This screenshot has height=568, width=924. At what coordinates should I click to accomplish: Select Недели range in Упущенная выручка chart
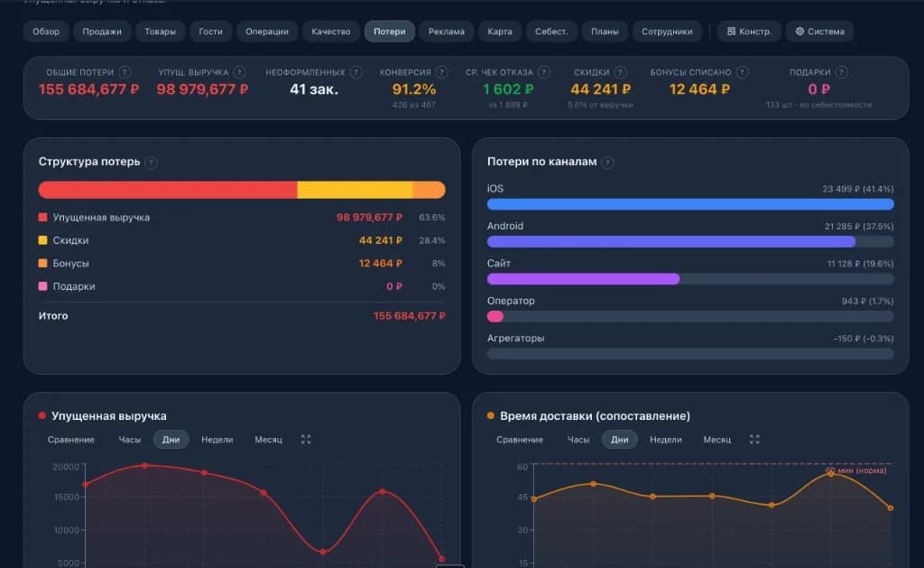[217, 440]
